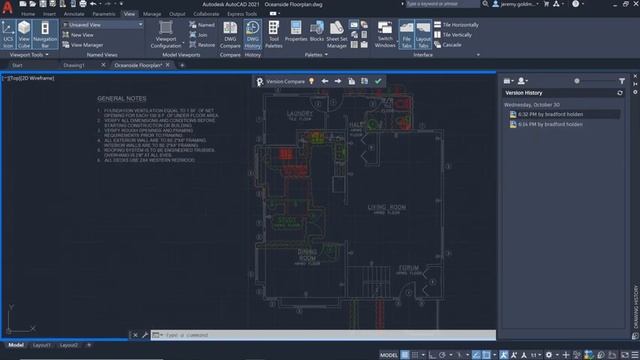This screenshot has width=640, height=360.
Task: Open the help question mark dropdown
Action: (578, 4)
